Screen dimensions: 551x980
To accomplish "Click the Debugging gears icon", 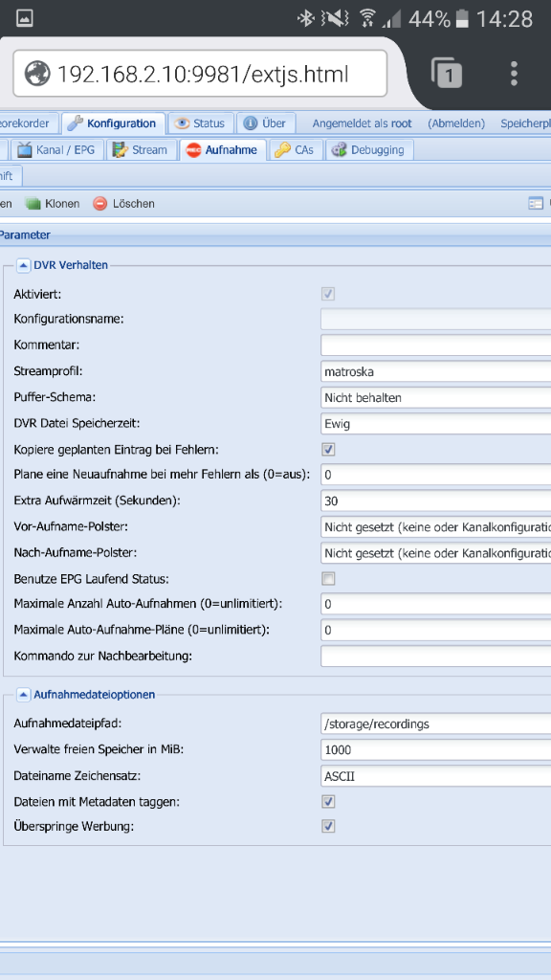I will [339, 150].
